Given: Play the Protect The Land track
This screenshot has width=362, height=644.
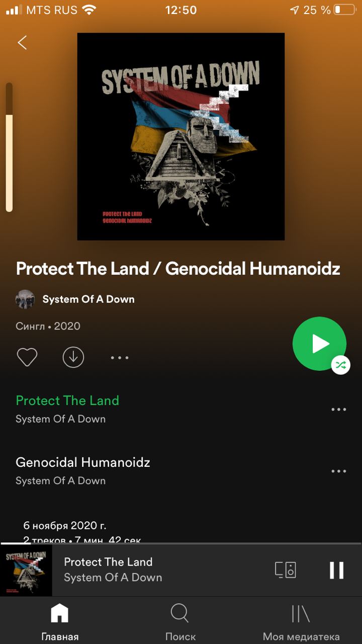Looking at the screenshot, I should [x=67, y=400].
